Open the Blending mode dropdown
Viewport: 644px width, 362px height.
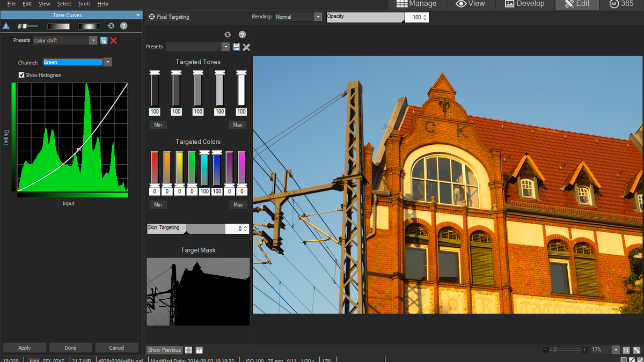pos(318,17)
